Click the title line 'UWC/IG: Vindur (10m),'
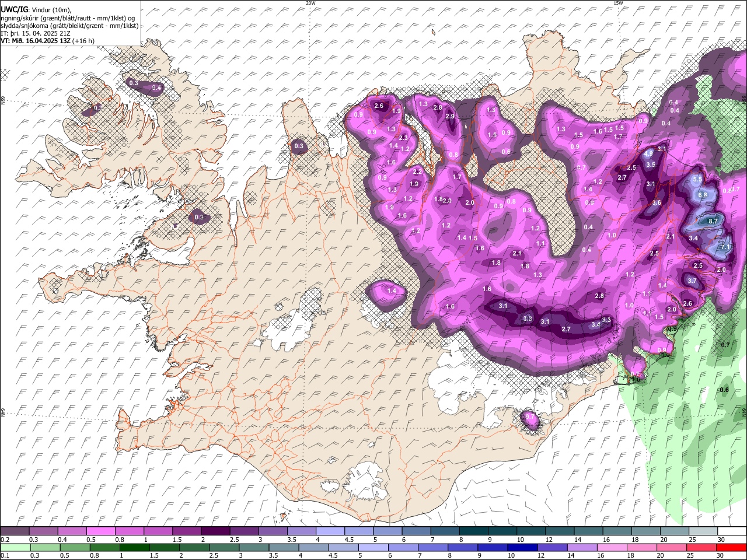The width and height of the screenshot is (747, 560). coord(36,10)
